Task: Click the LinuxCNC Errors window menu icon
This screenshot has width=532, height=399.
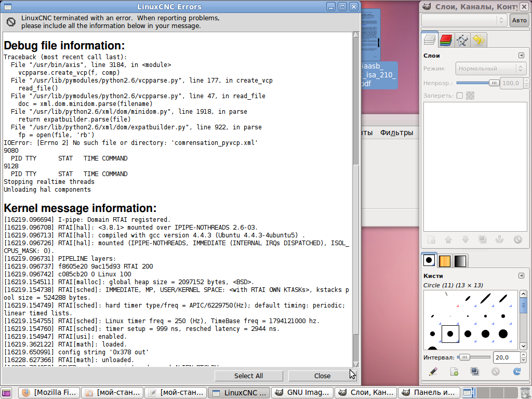Action: 7,6
